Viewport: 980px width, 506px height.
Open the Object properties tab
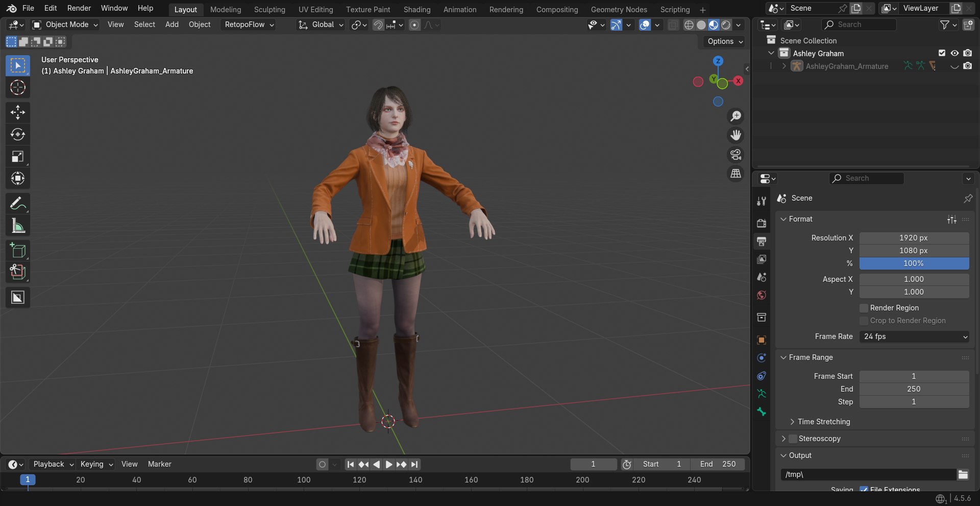(x=762, y=340)
